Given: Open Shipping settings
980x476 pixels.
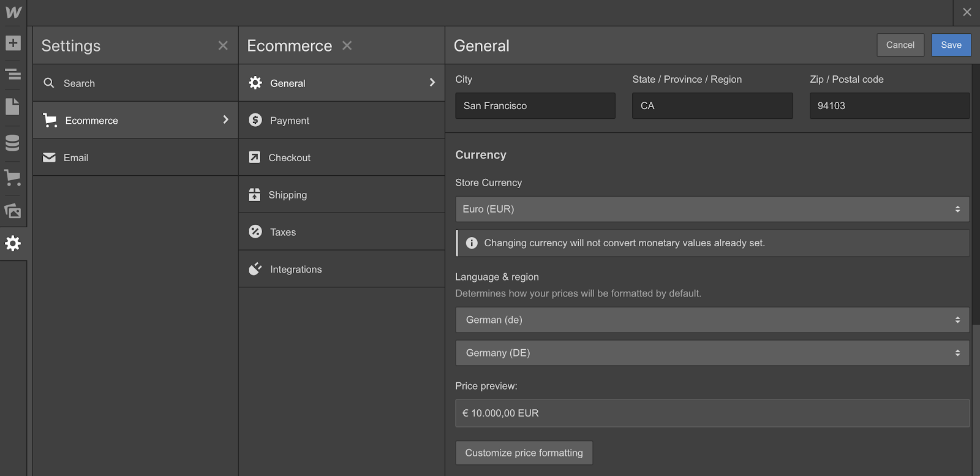Looking at the screenshot, I should [341, 195].
